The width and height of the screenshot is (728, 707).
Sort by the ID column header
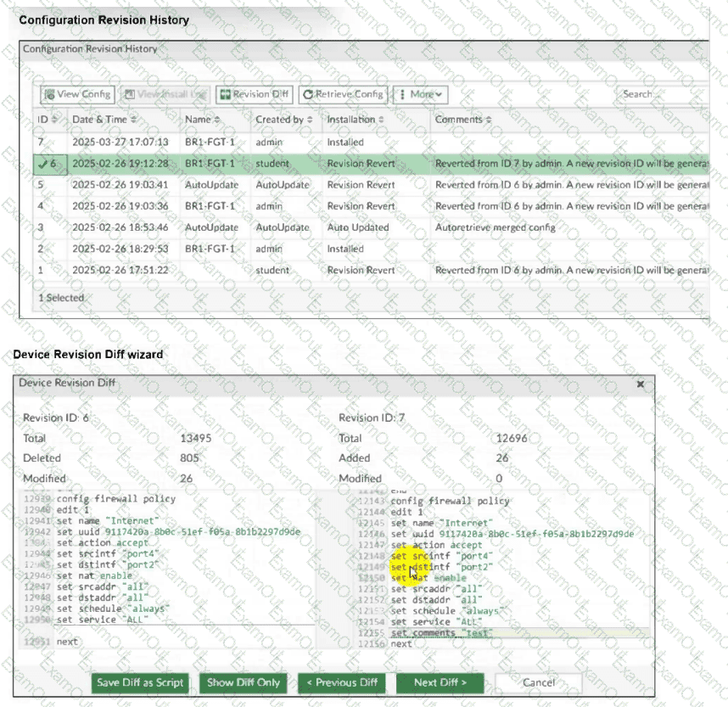[x=46, y=120]
